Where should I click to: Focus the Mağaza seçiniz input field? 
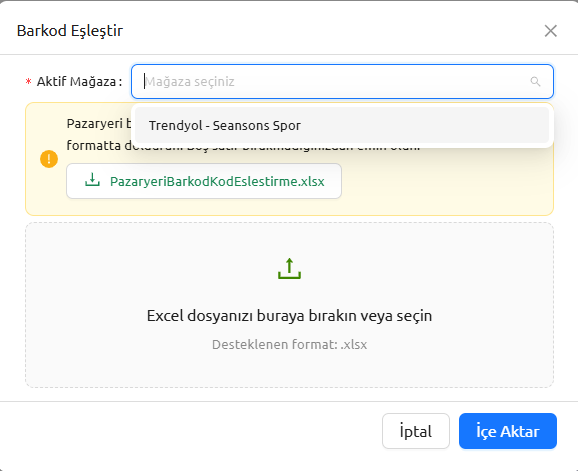tap(342, 81)
